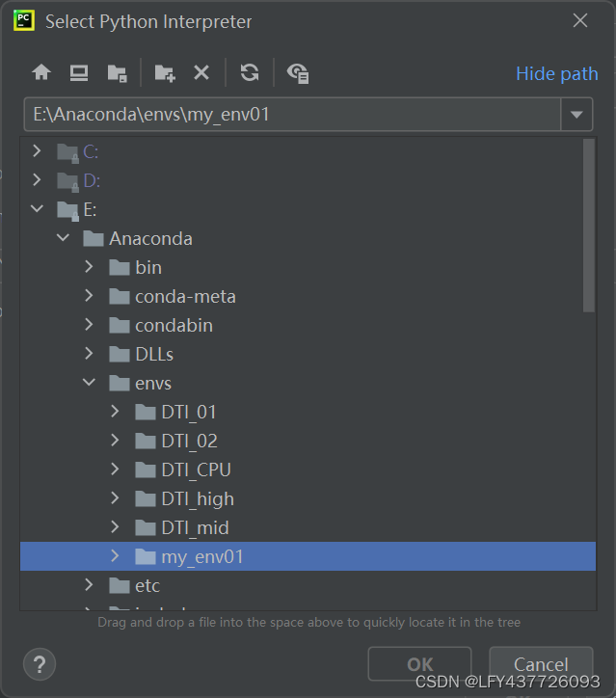Screen dimensions: 616x698
Task: Expand the bin folder
Action: 89,267
